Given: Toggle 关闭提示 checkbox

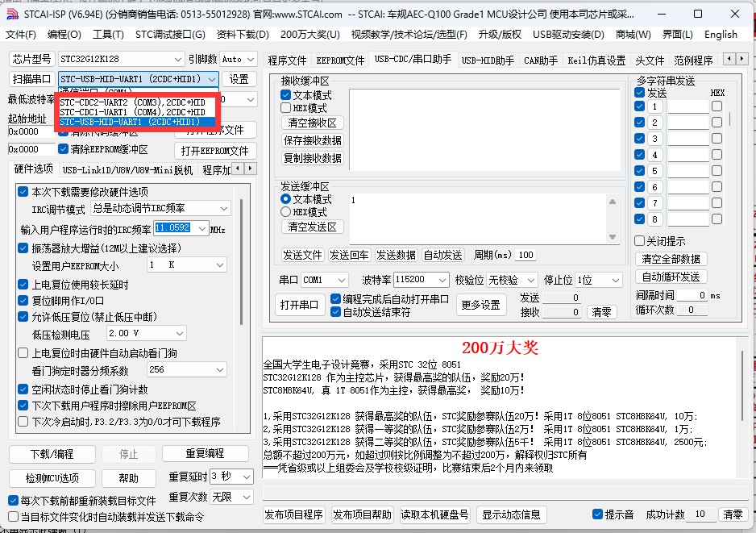Looking at the screenshot, I should pos(640,240).
